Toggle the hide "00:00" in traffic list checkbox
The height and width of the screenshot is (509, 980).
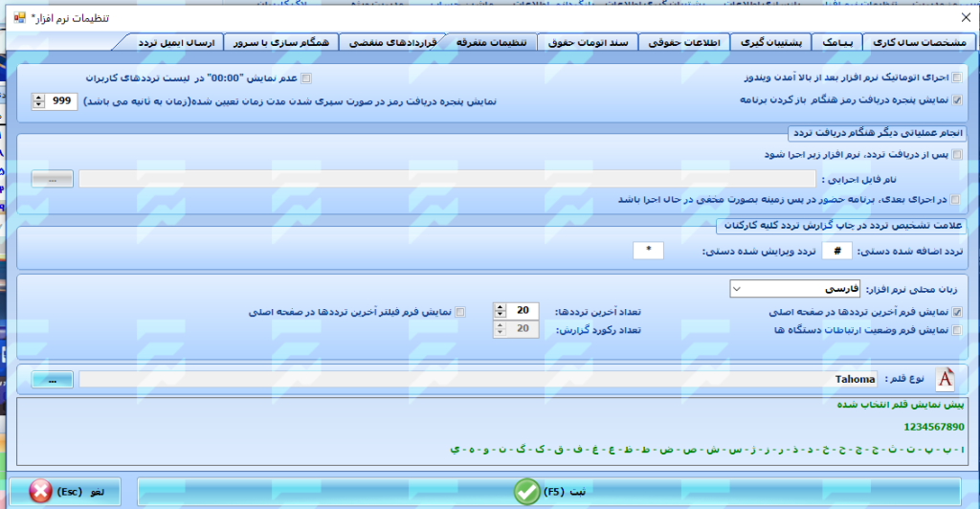[x=306, y=78]
